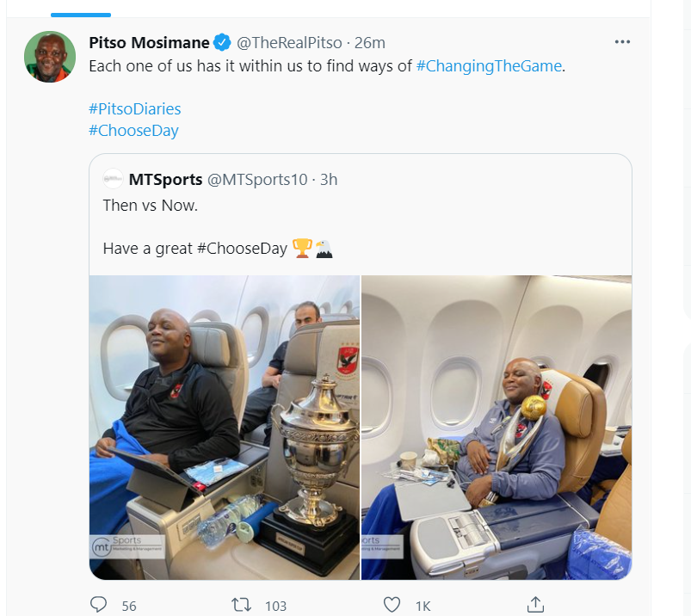This screenshot has width=691, height=616.
Task: Click the blue verified badge icon
Action: pyautogui.click(x=223, y=42)
